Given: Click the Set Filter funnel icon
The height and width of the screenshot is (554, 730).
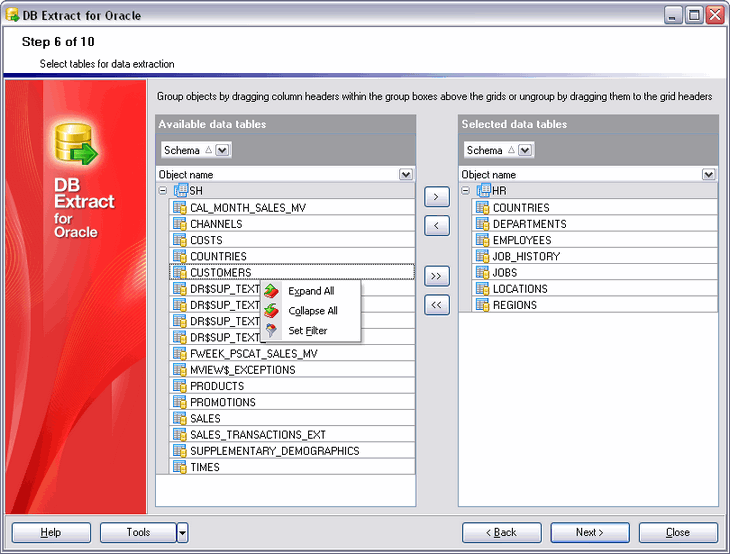Looking at the screenshot, I should coord(271,331).
